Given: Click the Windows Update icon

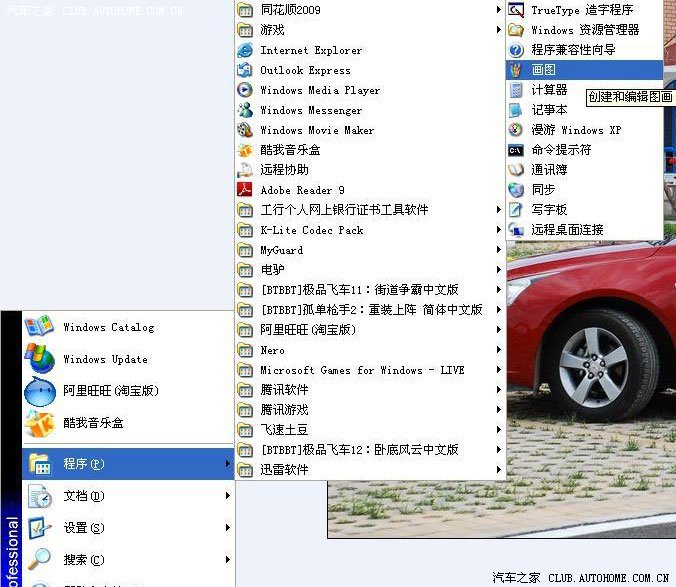Looking at the screenshot, I should click(x=40, y=358).
